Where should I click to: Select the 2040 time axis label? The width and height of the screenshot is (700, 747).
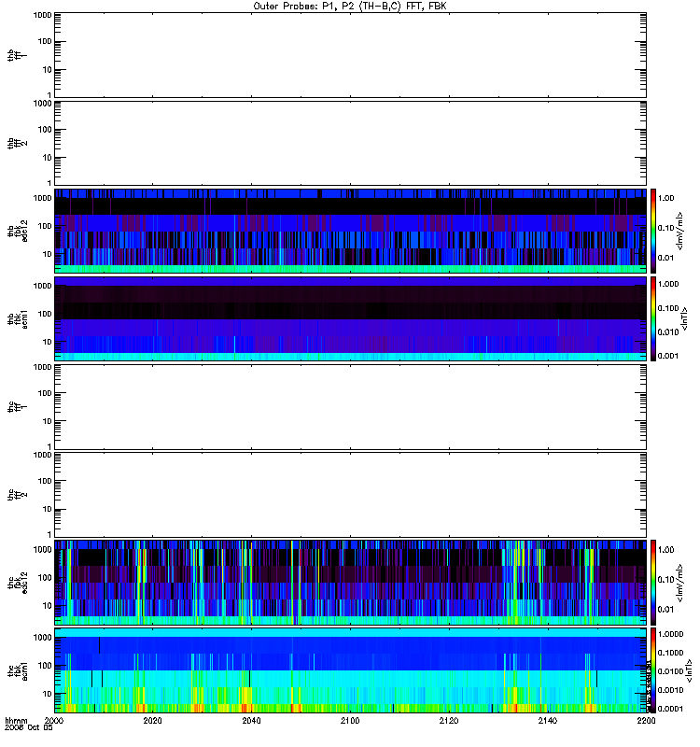(251, 720)
